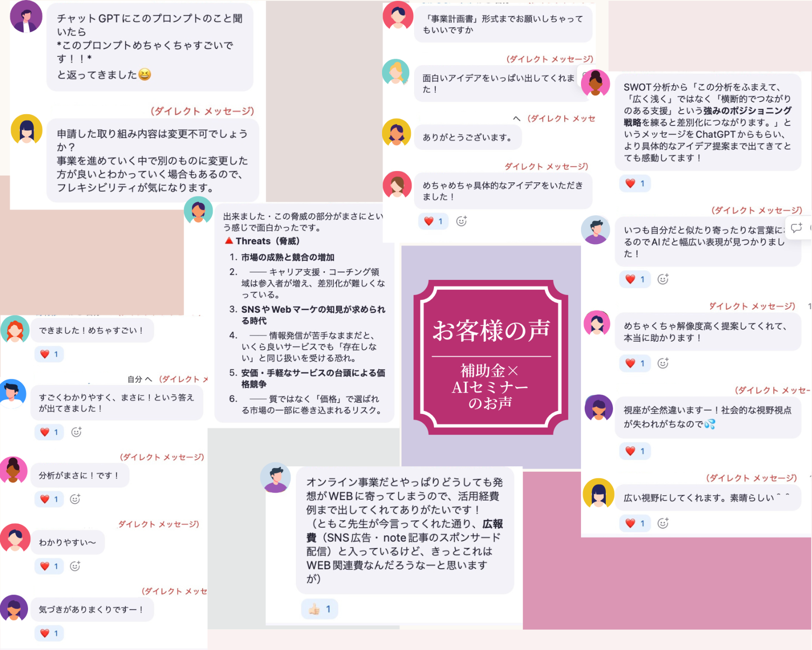Toggle heart reaction on SWOT分析 message
The height and width of the screenshot is (650, 812).
coord(635,183)
